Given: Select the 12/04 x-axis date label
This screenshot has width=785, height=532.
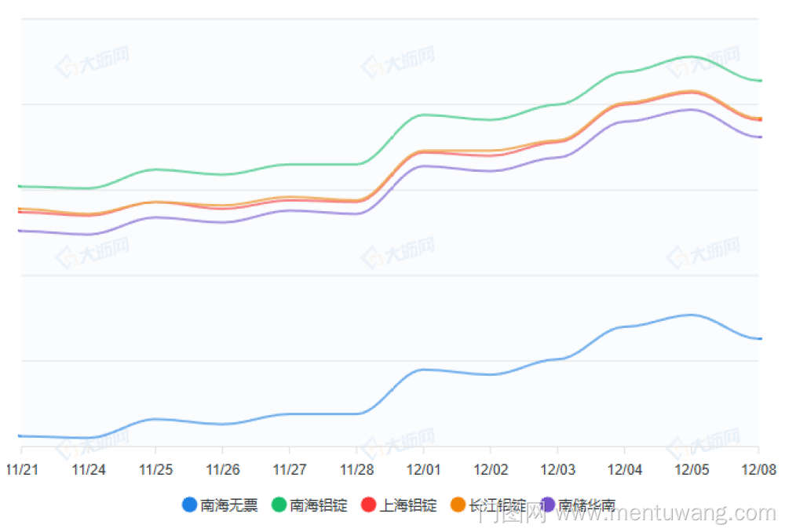Looking at the screenshot, I should (625, 469).
